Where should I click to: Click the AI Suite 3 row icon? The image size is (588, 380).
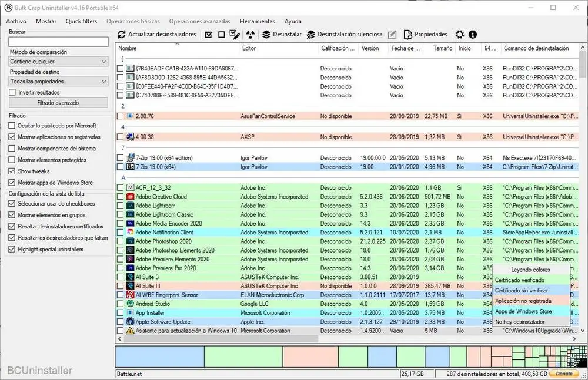pos(130,277)
